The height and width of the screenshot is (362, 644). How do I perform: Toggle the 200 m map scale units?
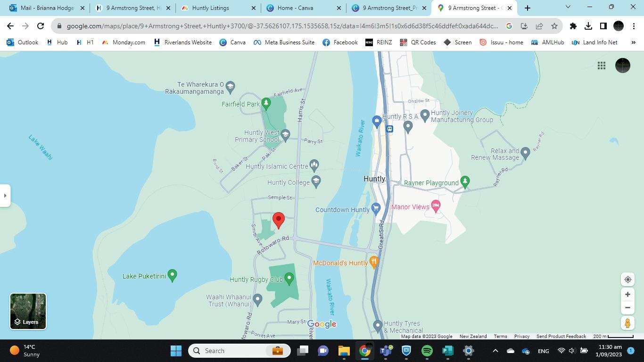pos(613,337)
